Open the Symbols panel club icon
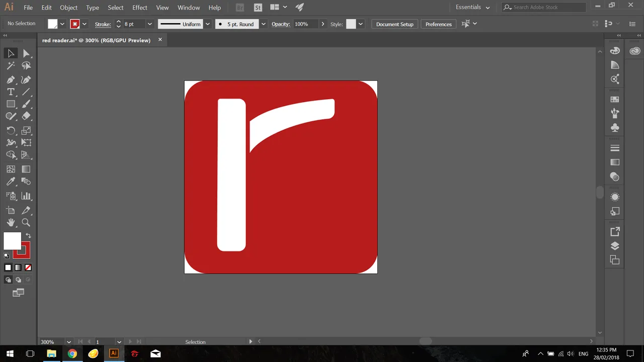 coord(614,128)
